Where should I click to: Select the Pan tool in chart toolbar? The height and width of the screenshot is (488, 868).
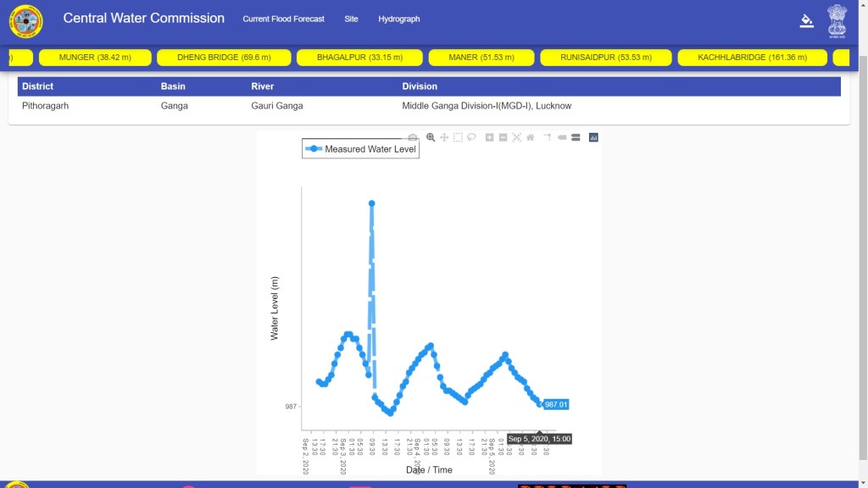coord(444,137)
